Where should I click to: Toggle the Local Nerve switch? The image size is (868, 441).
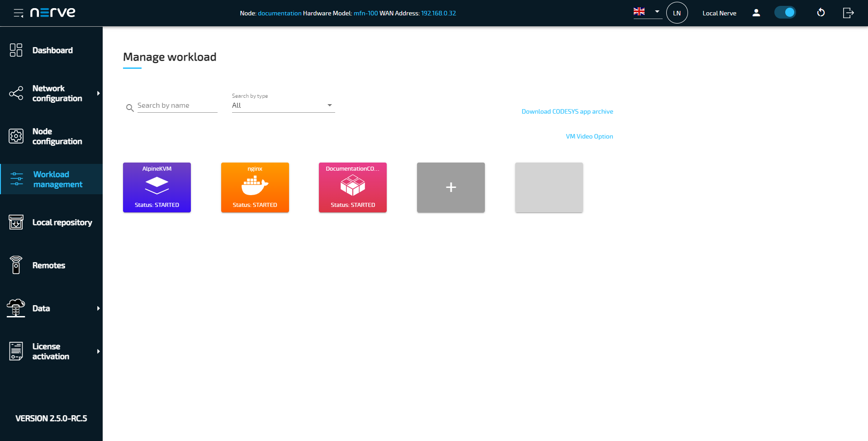tap(785, 13)
